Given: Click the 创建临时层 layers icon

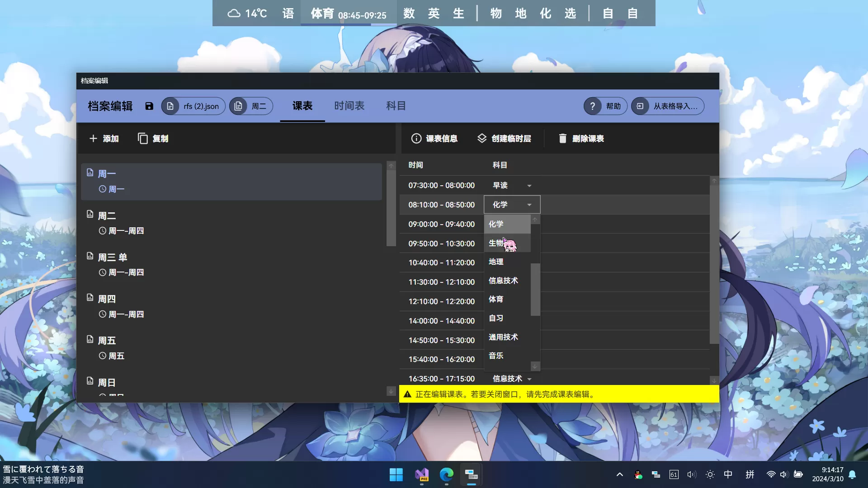Looking at the screenshot, I should point(481,138).
